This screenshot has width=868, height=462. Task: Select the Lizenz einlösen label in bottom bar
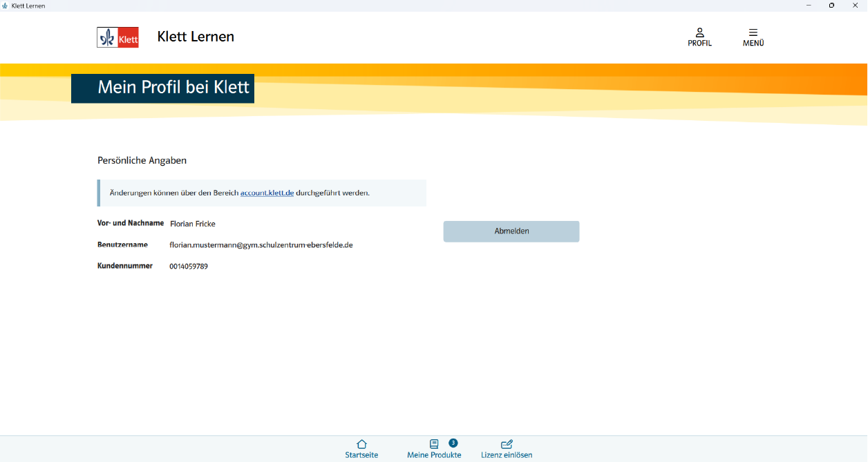[x=507, y=455]
